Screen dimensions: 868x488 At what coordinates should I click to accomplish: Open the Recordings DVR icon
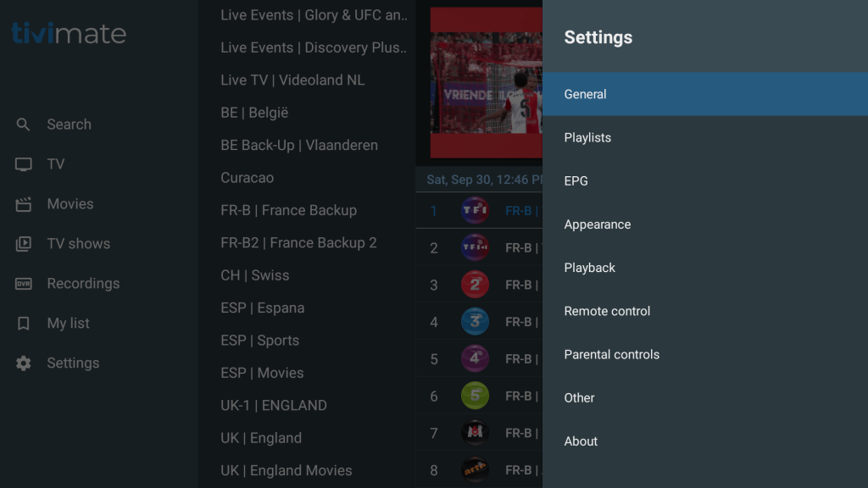coord(24,284)
